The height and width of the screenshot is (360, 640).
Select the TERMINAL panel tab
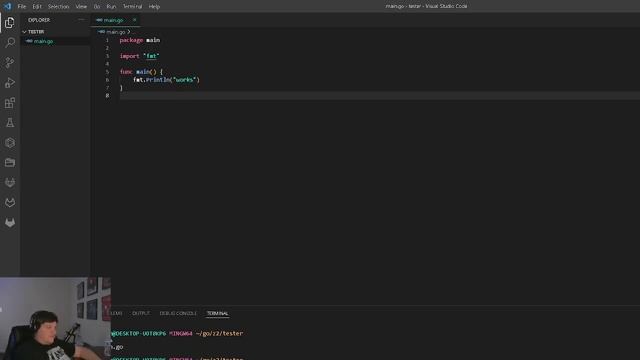(x=218, y=313)
